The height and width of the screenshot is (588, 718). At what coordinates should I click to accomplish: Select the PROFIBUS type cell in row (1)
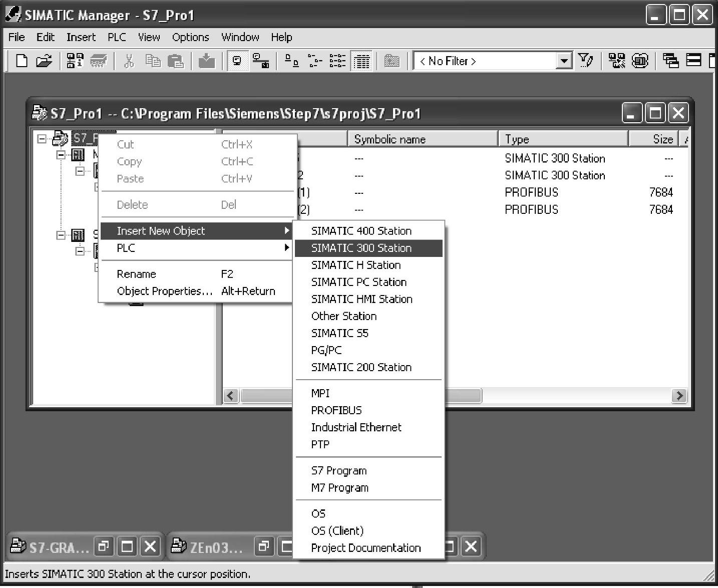tap(531, 192)
